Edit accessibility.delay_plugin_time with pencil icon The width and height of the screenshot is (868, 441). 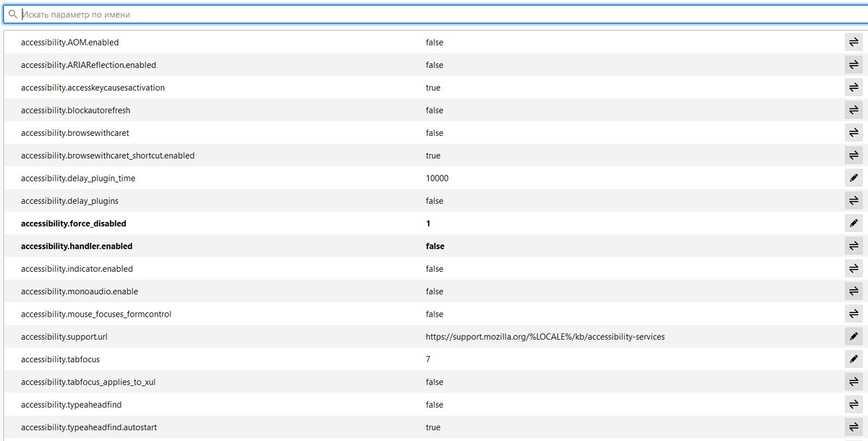click(854, 178)
